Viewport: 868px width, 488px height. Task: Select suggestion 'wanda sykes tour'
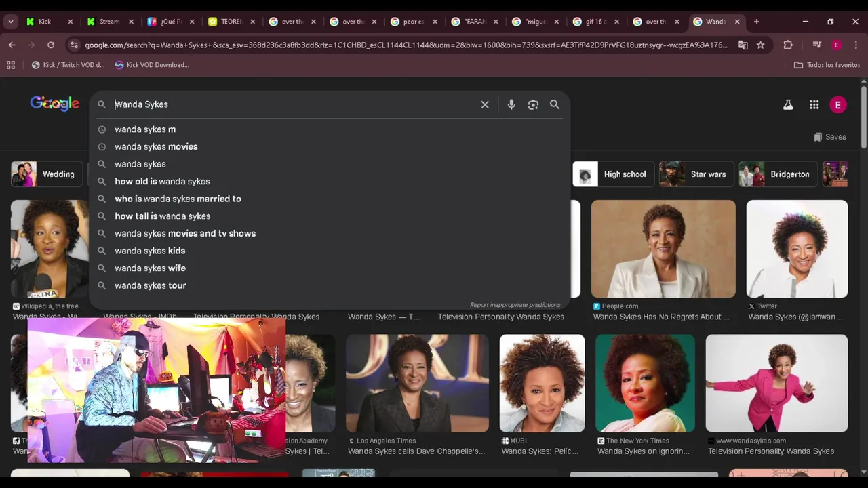tap(329, 285)
